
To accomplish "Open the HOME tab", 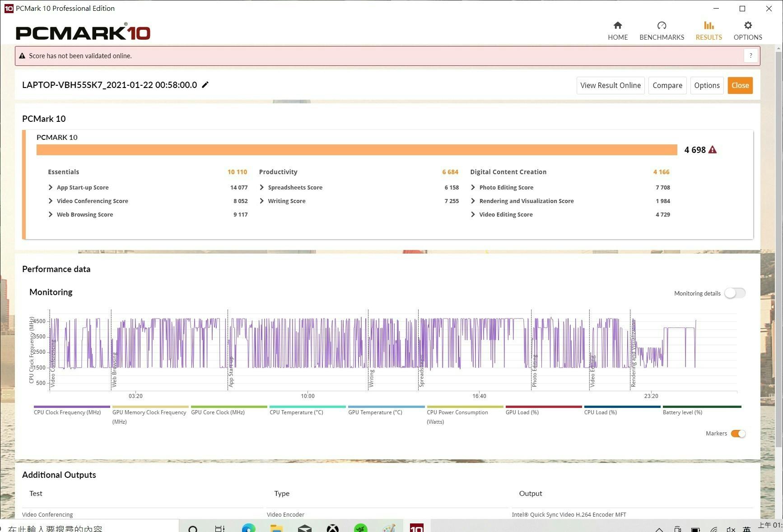I will [x=617, y=31].
